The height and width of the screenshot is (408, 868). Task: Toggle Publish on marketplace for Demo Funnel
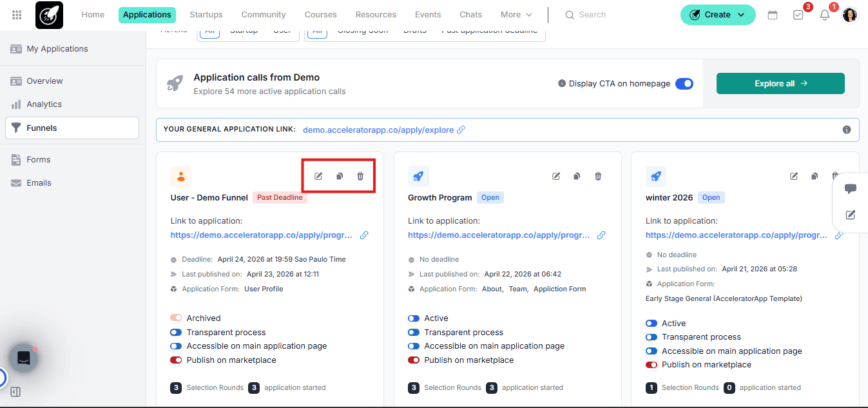(x=176, y=360)
